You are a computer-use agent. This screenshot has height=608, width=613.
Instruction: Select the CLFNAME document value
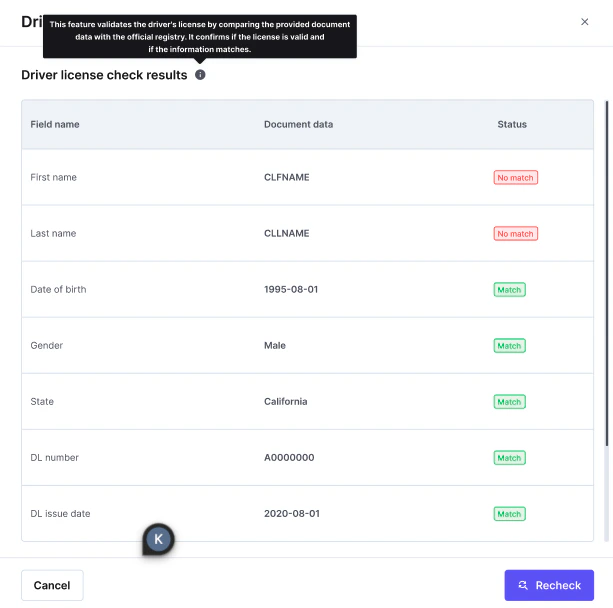click(287, 177)
